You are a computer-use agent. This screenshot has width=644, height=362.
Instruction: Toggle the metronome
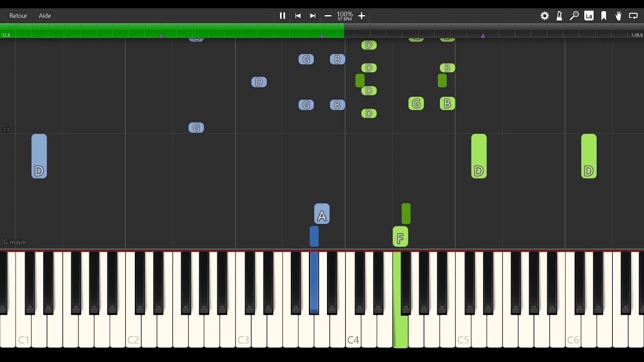click(559, 16)
